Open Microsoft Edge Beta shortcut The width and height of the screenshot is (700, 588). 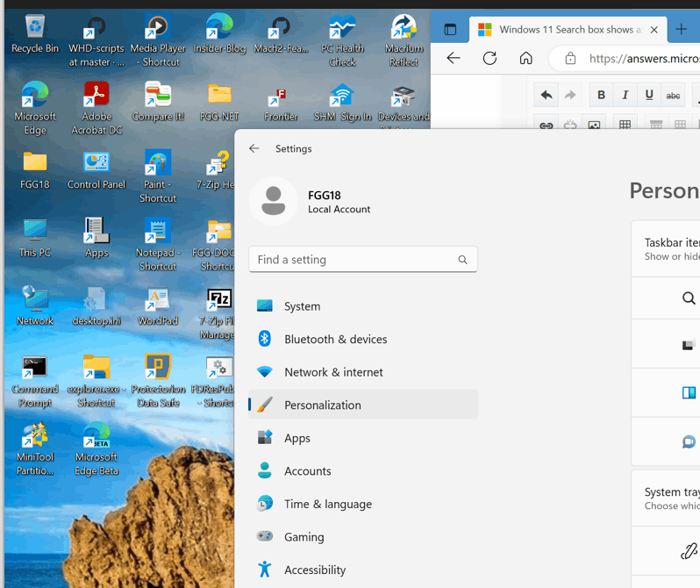tap(96, 449)
